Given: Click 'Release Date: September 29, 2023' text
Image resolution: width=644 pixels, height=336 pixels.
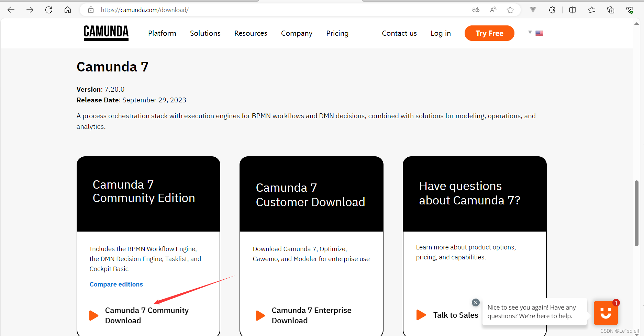Looking at the screenshot, I should tap(131, 100).
